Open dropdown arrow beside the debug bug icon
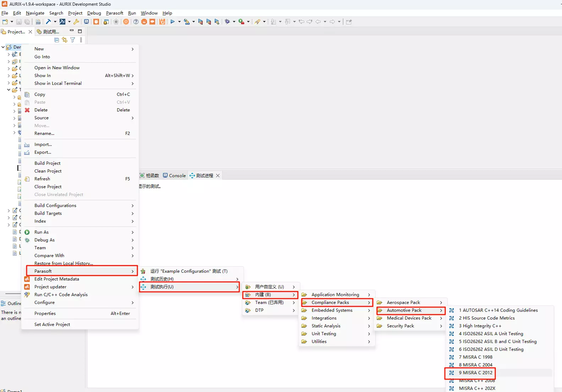 [234, 22]
